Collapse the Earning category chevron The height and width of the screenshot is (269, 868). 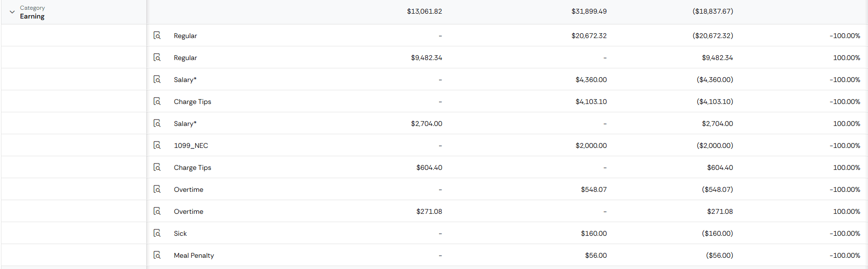click(12, 12)
